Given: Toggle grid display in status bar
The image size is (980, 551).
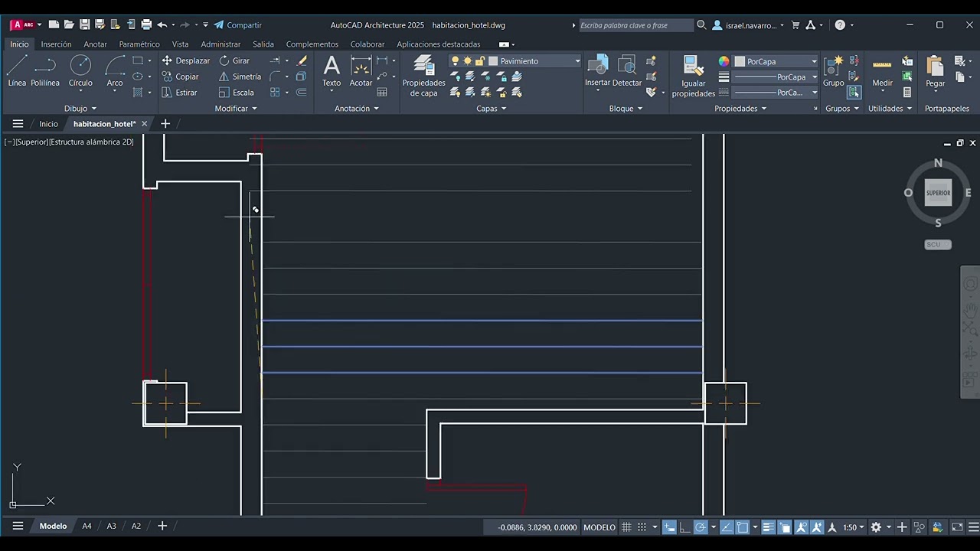Looking at the screenshot, I should click(x=626, y=527).
